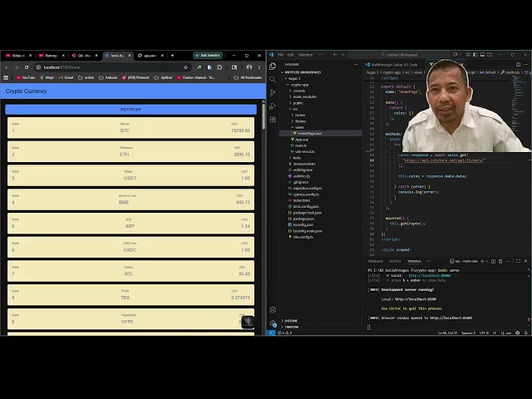Click the page scrollbar in the Crypto Currency app

pos(264,116)
